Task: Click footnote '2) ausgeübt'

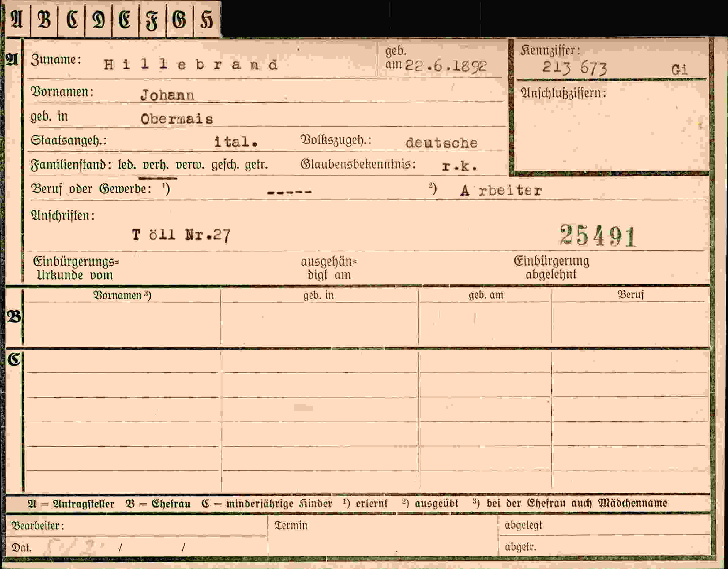Action: [430, 503]
